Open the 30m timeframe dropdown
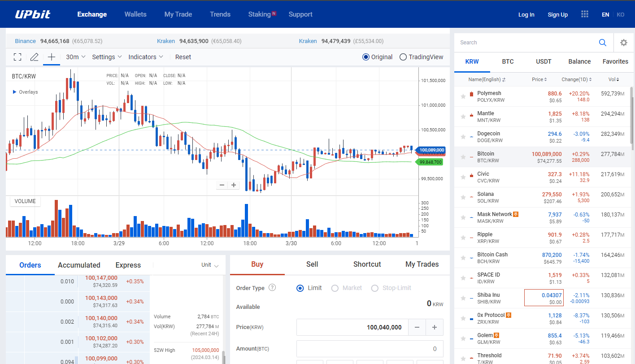 74,57
